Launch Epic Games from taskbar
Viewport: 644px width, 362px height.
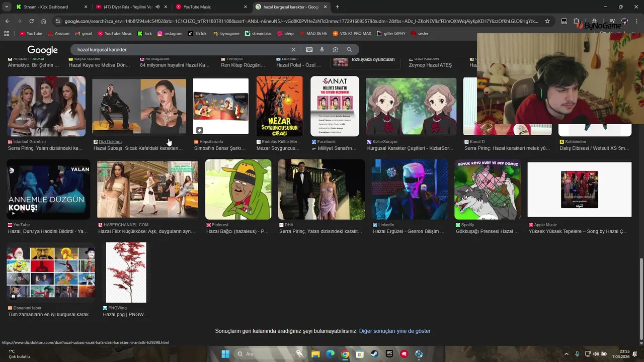click(389, 354)
